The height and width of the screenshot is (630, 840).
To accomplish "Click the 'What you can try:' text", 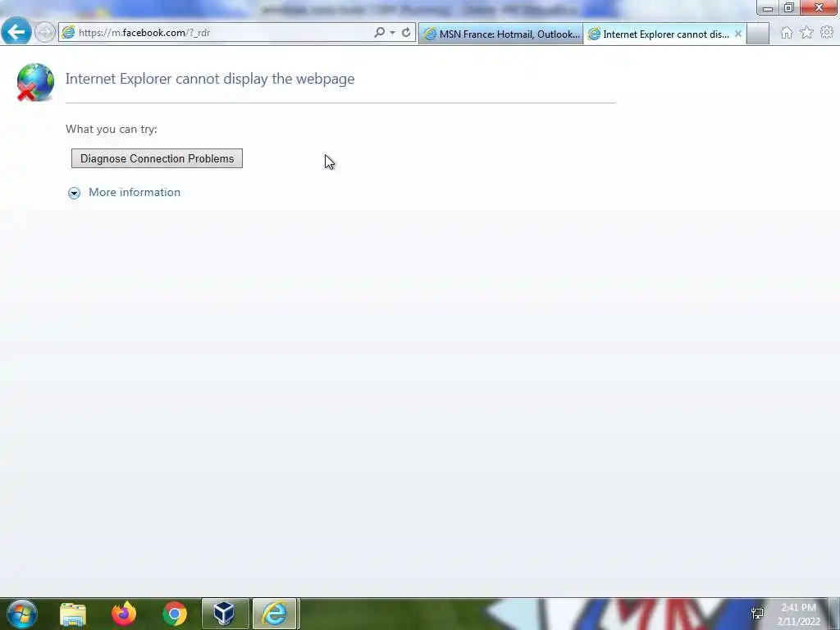I will pos(112,129).
